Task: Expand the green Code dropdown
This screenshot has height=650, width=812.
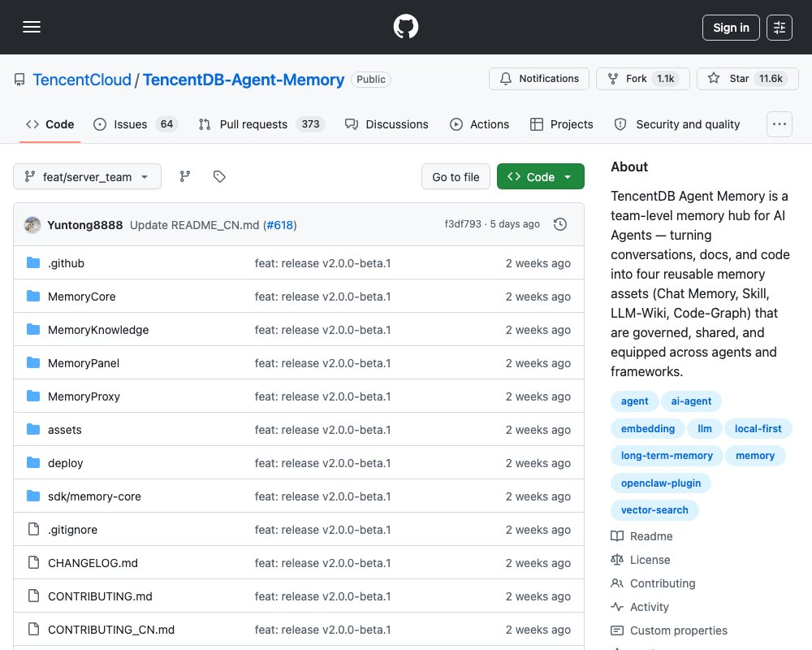Action: (541, 177)
